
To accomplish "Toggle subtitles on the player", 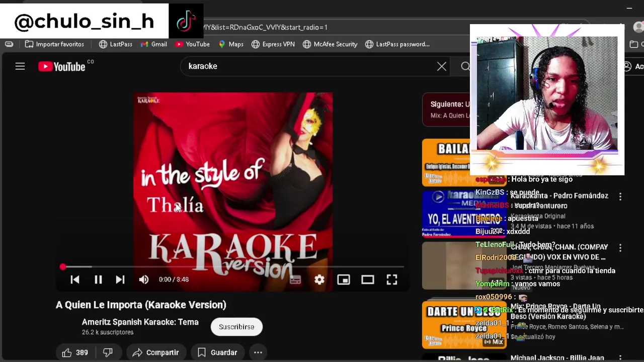I will 295,280.
